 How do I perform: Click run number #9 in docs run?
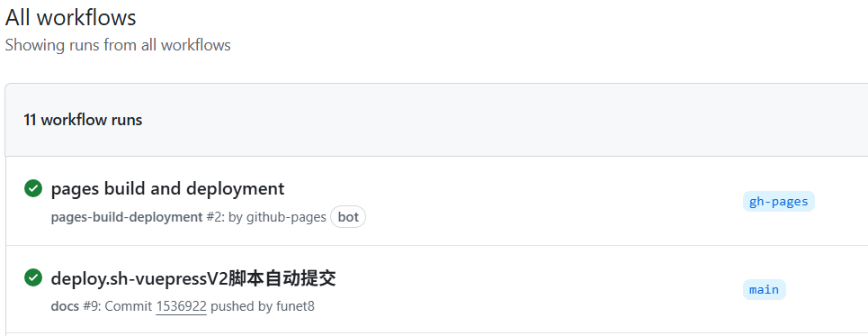pos(92,306)
